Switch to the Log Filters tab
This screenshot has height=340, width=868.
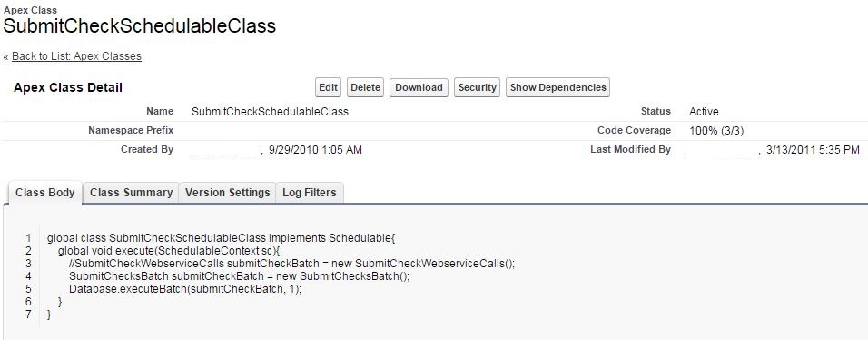(x=310, y=193)
